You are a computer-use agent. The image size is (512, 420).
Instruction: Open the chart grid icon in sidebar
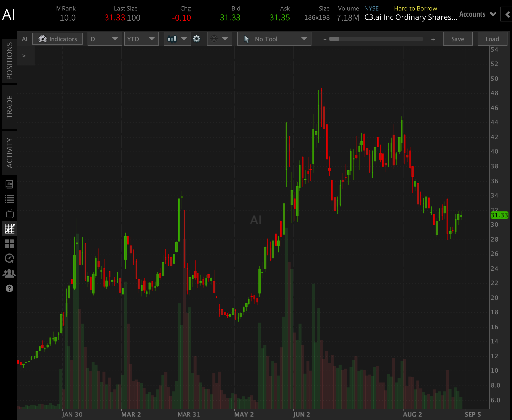(9, 229)
